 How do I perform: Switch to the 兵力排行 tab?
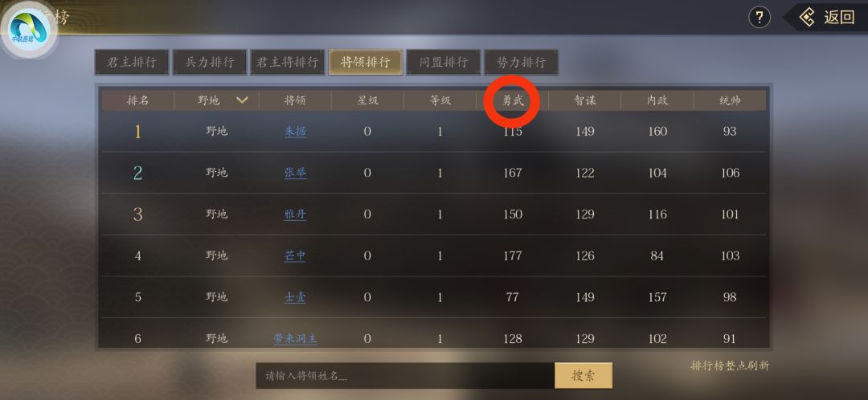(x=210, y=62)
